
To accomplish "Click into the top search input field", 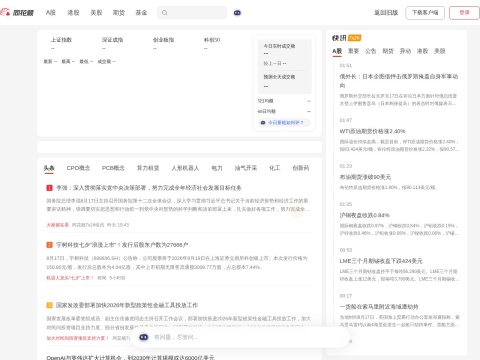I will pyautogui.click(x=192, y=13).
